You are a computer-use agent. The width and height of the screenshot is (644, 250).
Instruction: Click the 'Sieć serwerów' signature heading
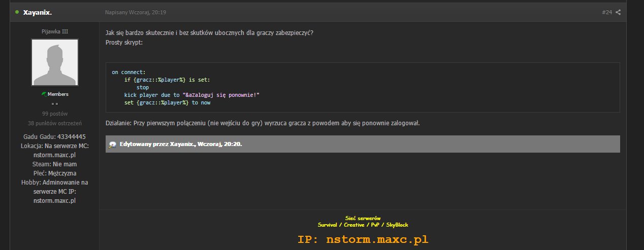point(363,218)
